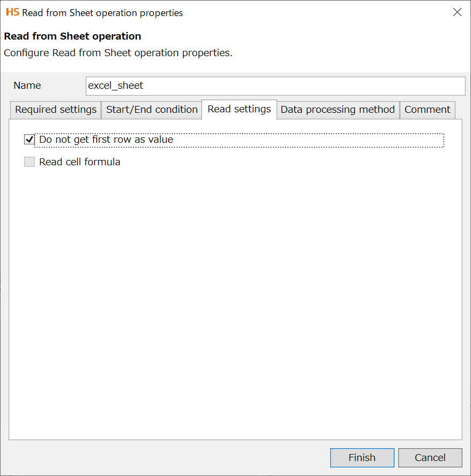Tick the Read cell formula checkbox box
The width and height of the screenshot is (471, 476).
(29, 162)
